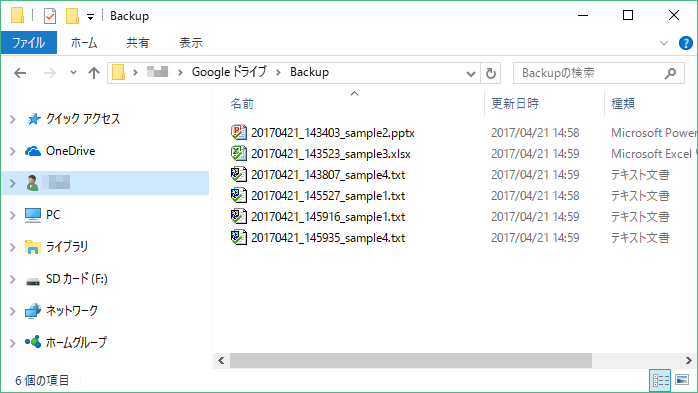Click the folder icon in address bar
Image resolution: width=698 pixels, height=393 pixels.
[118, 72]
